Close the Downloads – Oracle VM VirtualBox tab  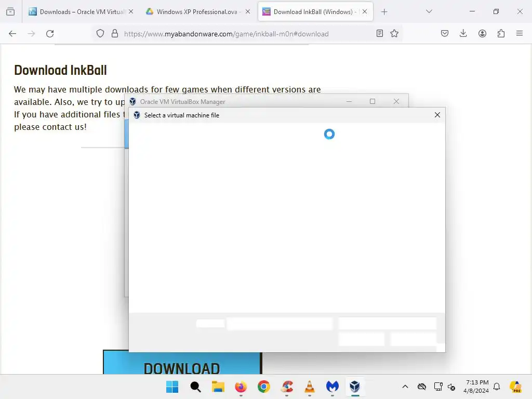131,12
